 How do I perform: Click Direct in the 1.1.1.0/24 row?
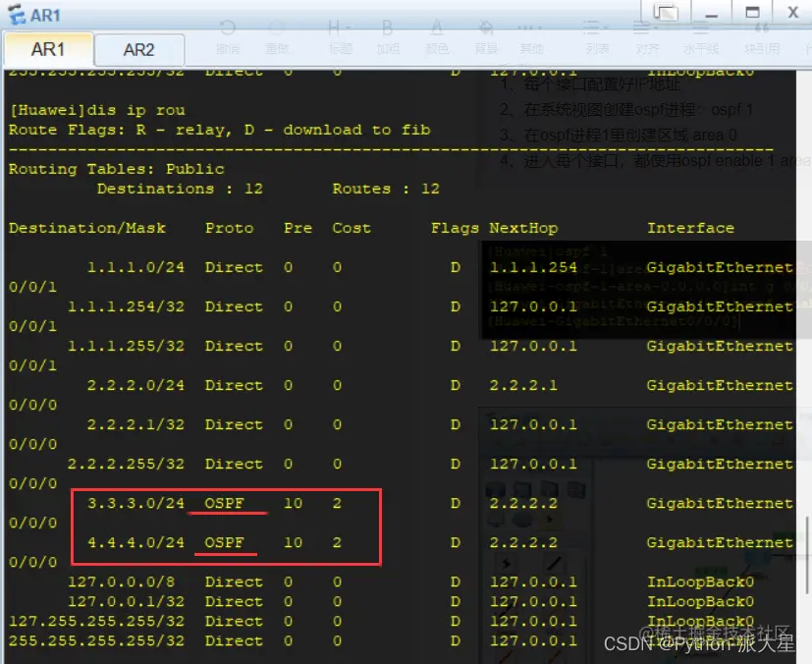(234, 268)
